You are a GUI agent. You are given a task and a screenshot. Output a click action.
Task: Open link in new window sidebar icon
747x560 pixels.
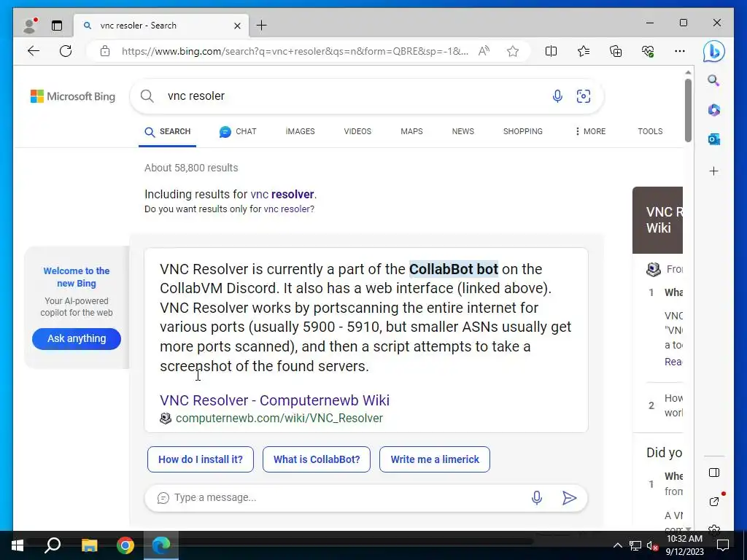click(713, 502)
